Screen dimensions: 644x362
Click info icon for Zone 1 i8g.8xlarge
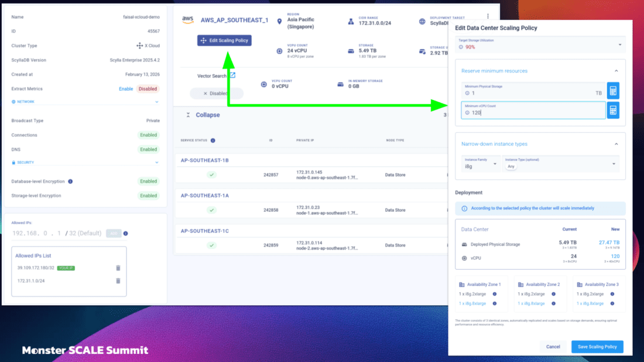(495, 304)
